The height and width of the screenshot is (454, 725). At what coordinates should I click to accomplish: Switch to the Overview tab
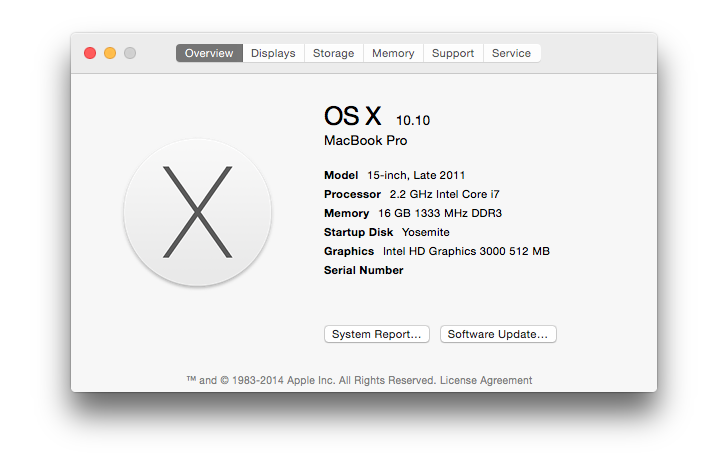pos(209,53)
